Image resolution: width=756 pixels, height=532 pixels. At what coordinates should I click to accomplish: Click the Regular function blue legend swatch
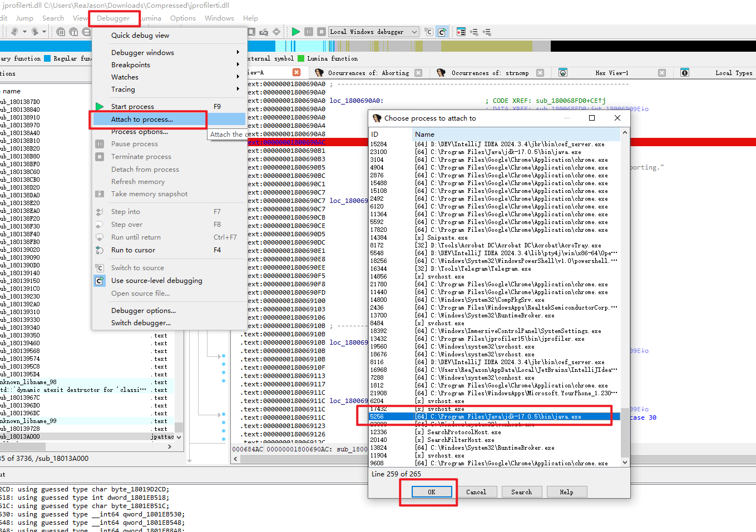(x=47, y=58)
